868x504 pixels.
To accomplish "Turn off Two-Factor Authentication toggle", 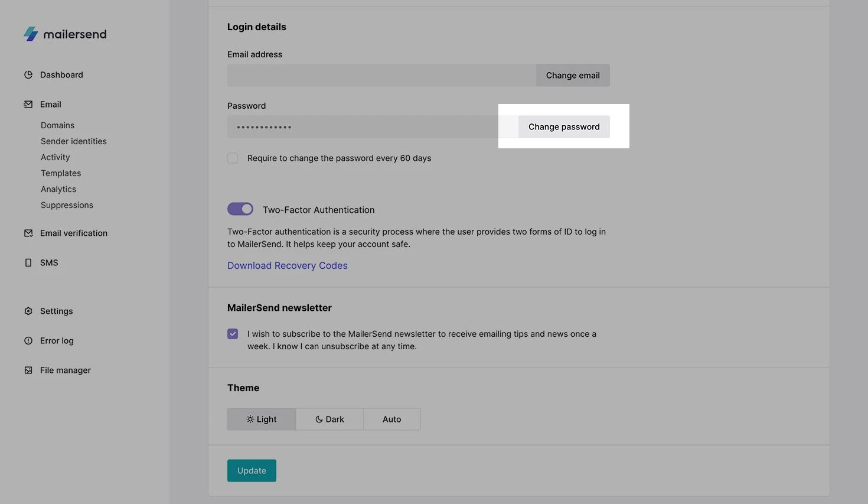I will coord(240,209).
